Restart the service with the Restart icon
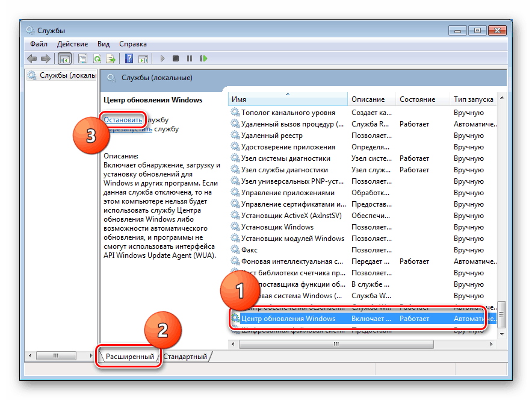This screenshot has height=400, width=532. pos(203,59)
